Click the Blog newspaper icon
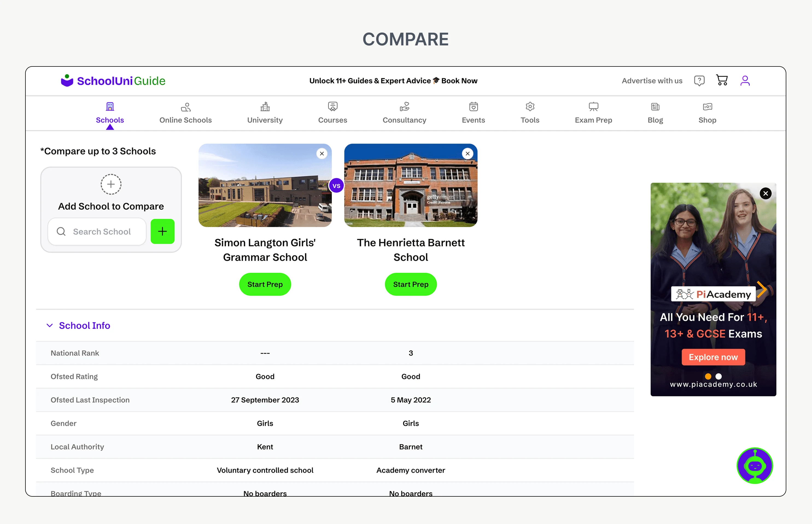The width and height of the screenshot is (812, 524). coord(655,106)
